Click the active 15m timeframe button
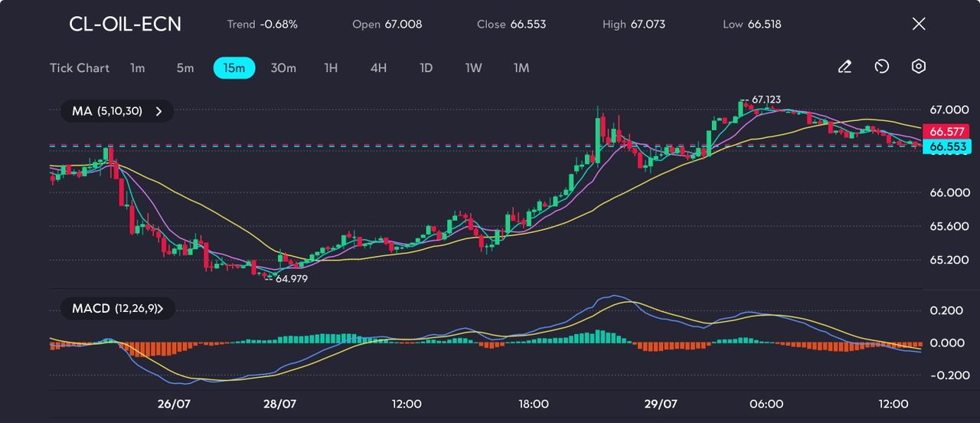Viewport: 980px width, 423px height. click(x=234, y=68)
